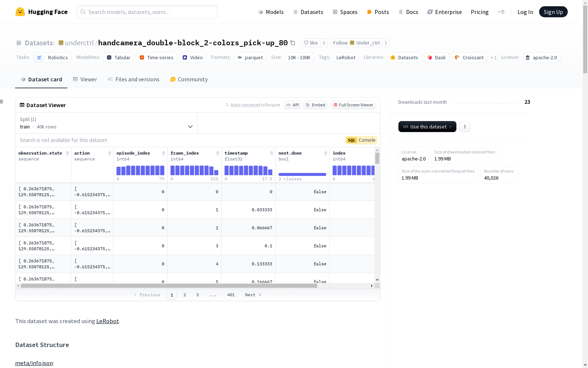Click the underctrl organization avatar
This screenshot has width=588, height=368.
61,43
